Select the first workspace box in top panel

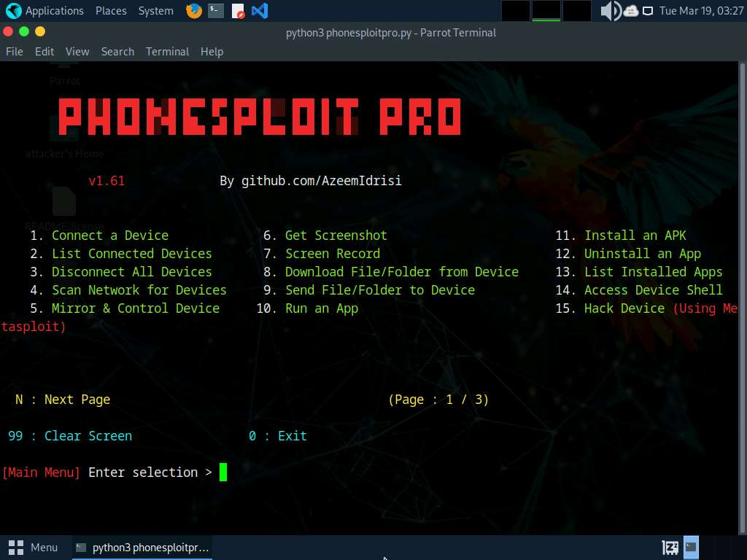(516, 10)
